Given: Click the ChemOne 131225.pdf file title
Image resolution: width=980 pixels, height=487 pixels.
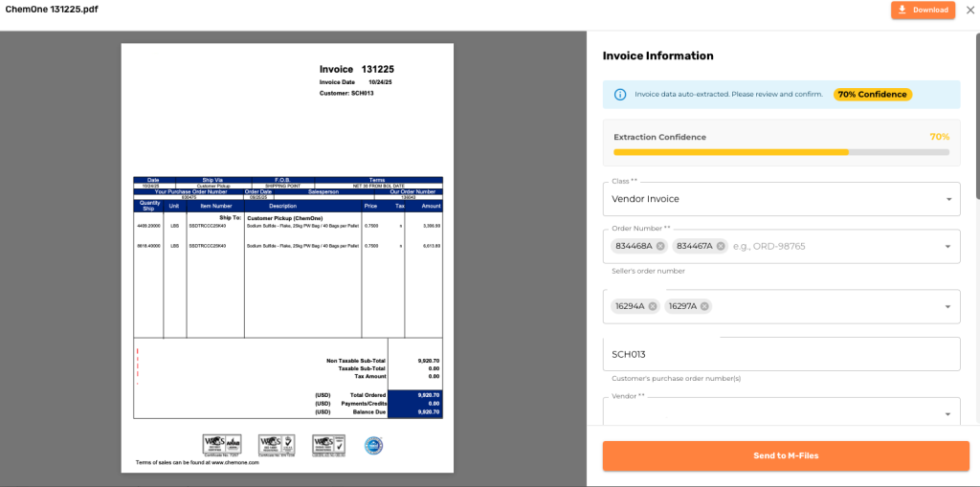Looking at the screenshot, I should pos(52,10).
